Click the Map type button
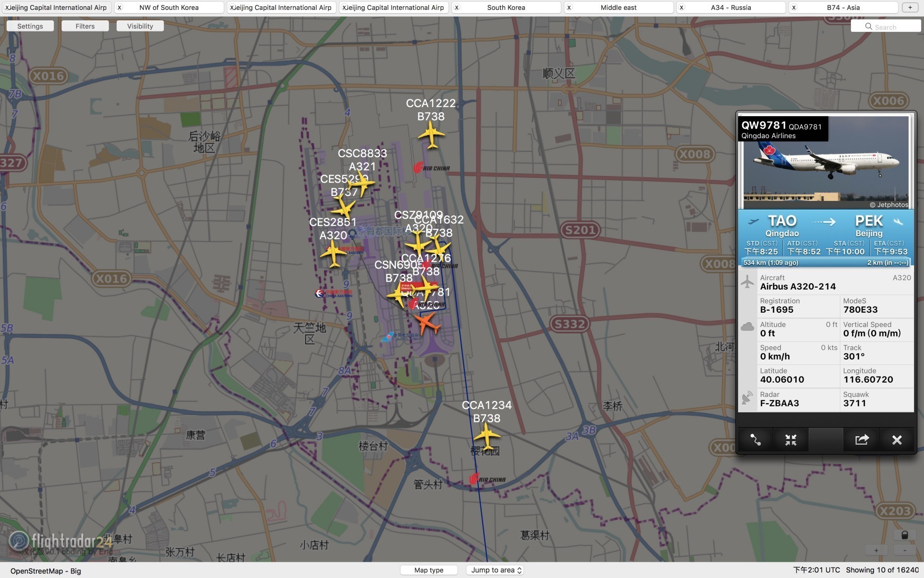Screen dimensions: 924x578 [x=429, y=570]
